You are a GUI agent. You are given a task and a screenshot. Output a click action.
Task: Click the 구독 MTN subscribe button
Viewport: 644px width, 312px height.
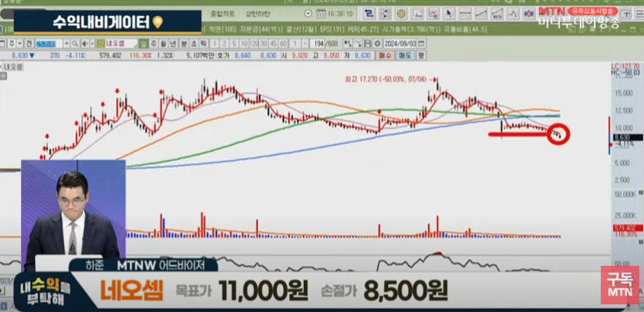click(620, 285)
